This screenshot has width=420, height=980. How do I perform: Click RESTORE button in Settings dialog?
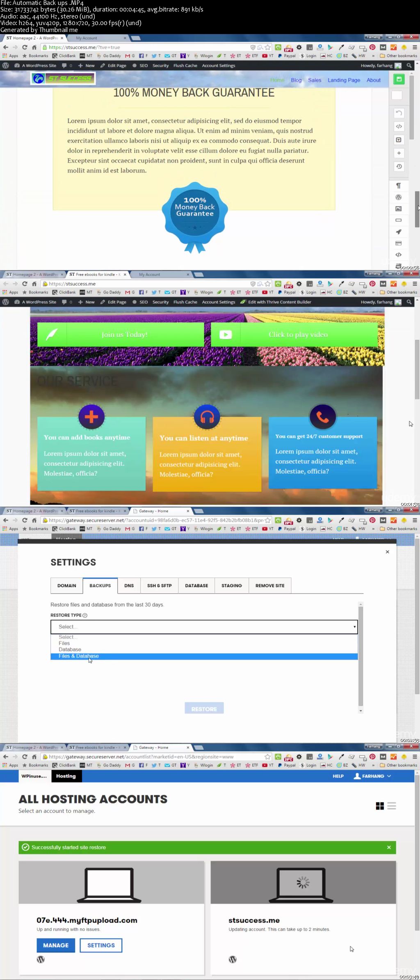pyautogui.click(x=204, y=709)
